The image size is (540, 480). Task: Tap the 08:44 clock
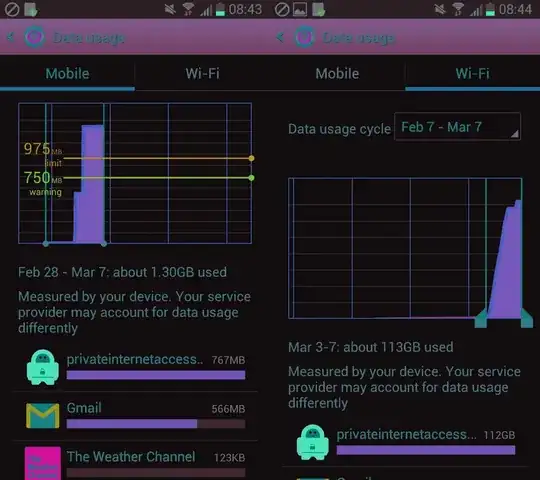tap(516, 10)
